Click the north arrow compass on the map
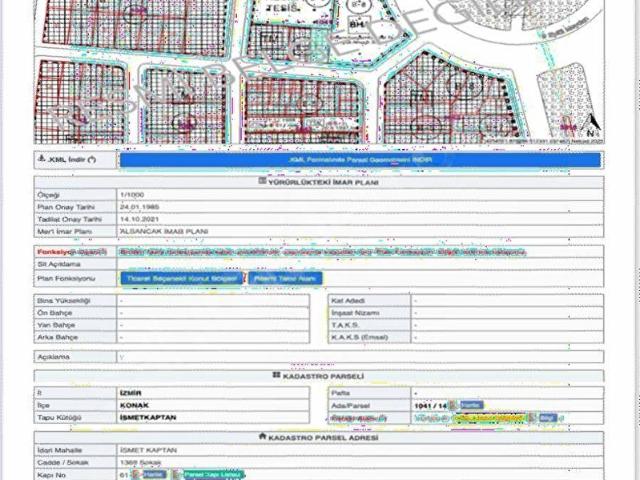 [592, 128]
